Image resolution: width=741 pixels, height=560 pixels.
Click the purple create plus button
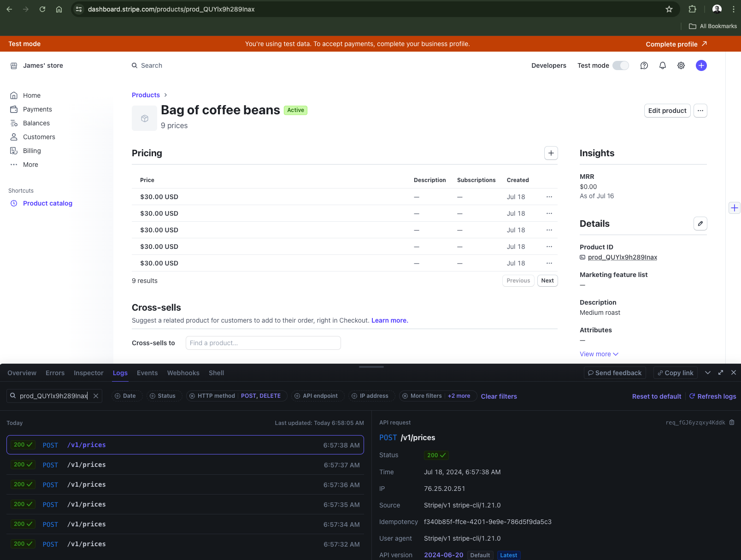(x=701, y=65)
